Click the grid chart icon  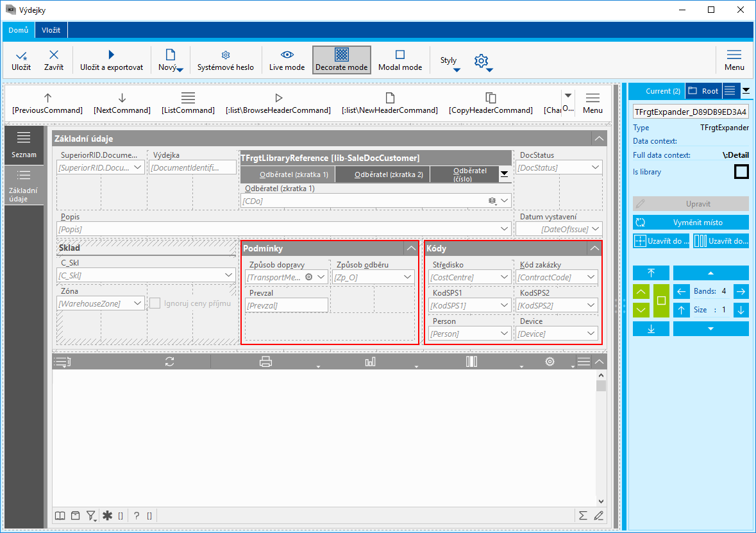[x=370, y=361]
